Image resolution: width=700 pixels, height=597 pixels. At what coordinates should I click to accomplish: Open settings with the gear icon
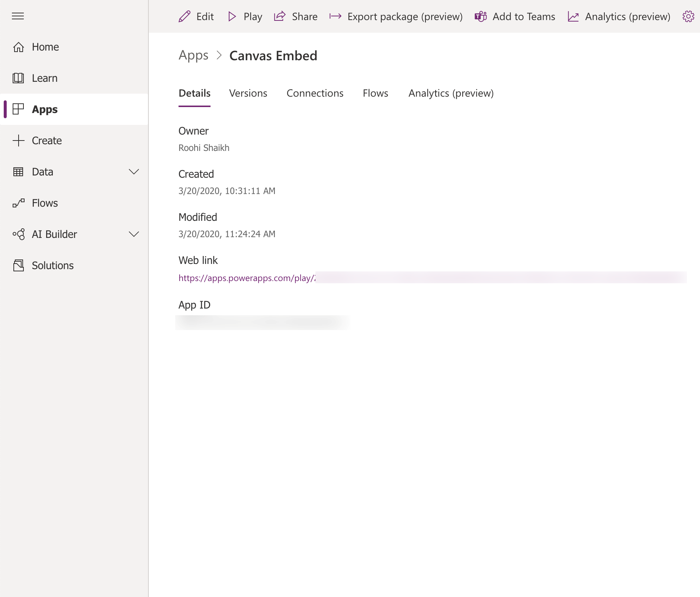point(688,16)
